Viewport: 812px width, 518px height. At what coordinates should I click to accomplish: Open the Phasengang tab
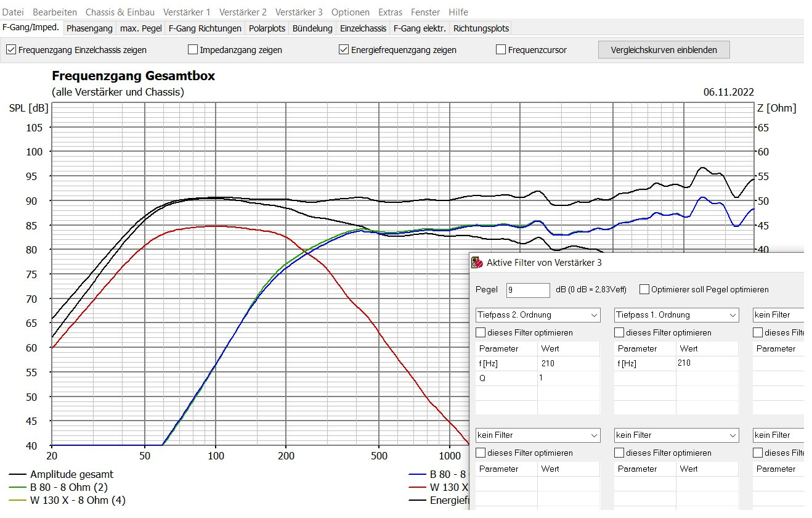point(89,28)
